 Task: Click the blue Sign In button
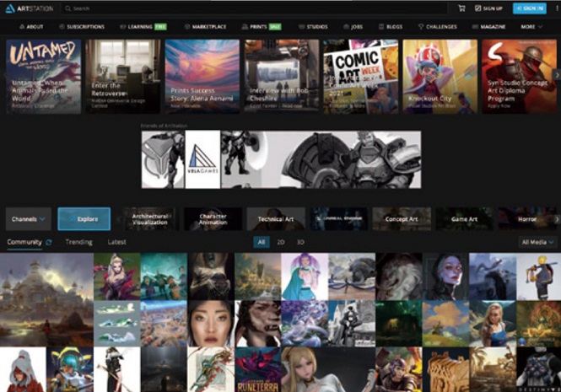530,8
